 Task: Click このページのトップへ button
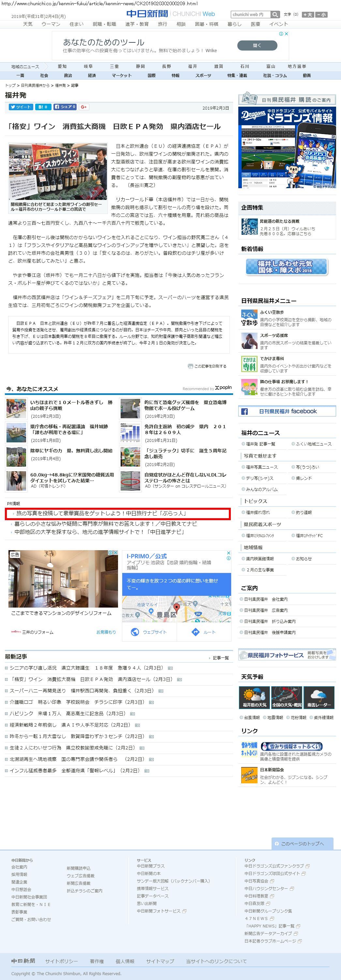(x=302, y=843)
